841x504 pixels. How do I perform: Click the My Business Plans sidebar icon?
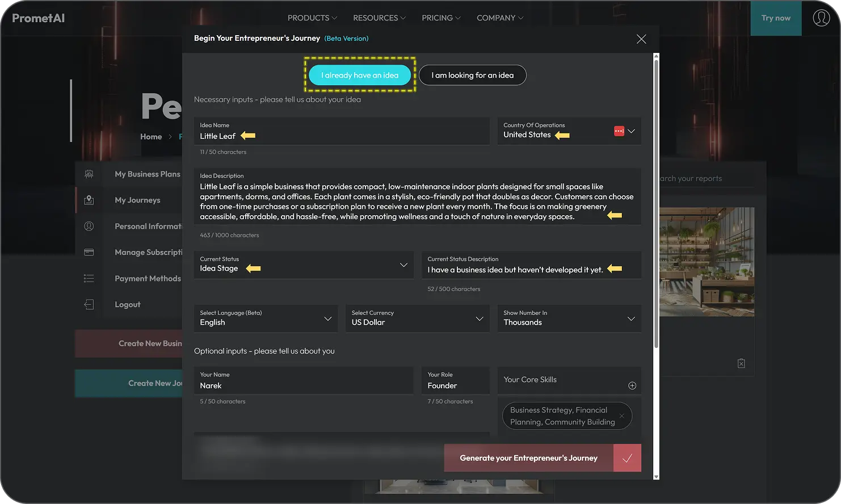(89, 174)
